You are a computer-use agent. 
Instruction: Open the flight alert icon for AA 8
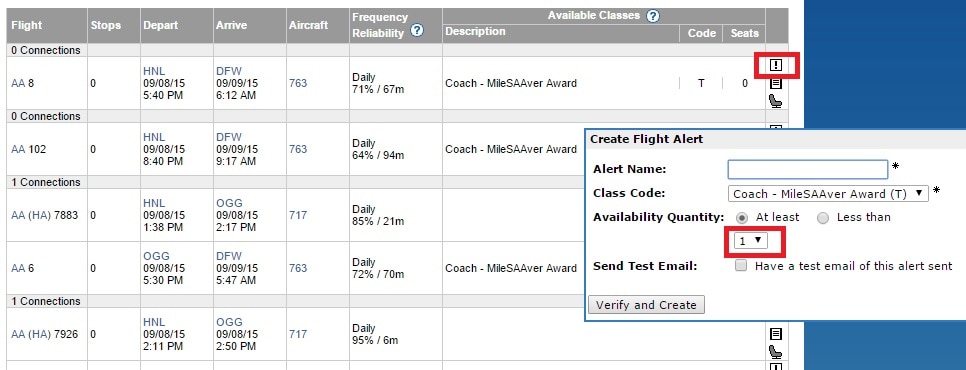776,65
